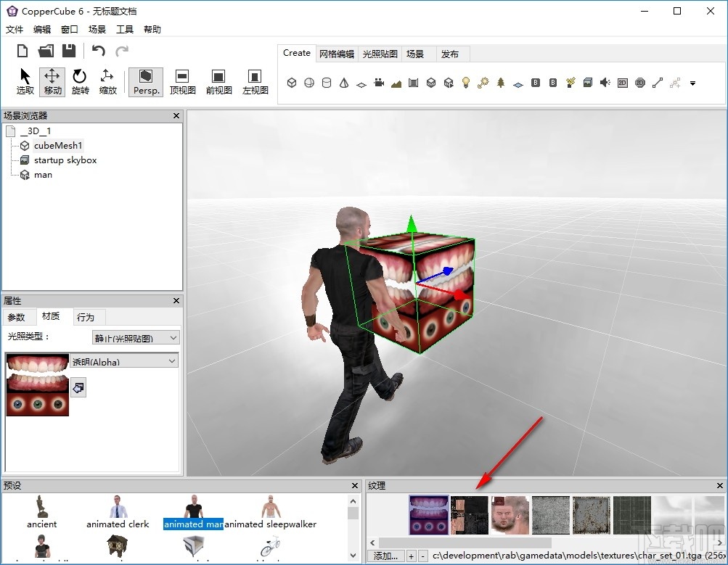
Task: Enable the Persp. perspective view
Action: [146, 82]
